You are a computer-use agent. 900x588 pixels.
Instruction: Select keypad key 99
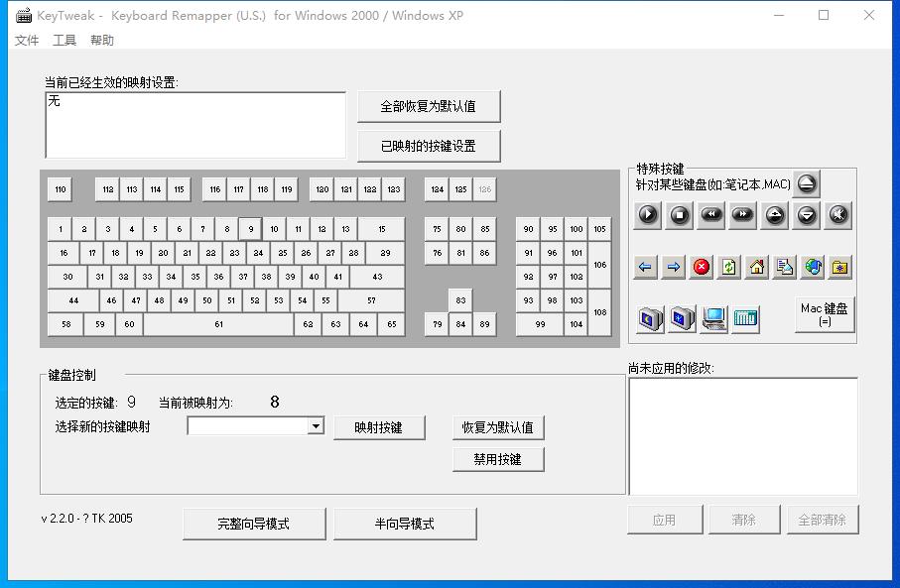coord(540,324)
